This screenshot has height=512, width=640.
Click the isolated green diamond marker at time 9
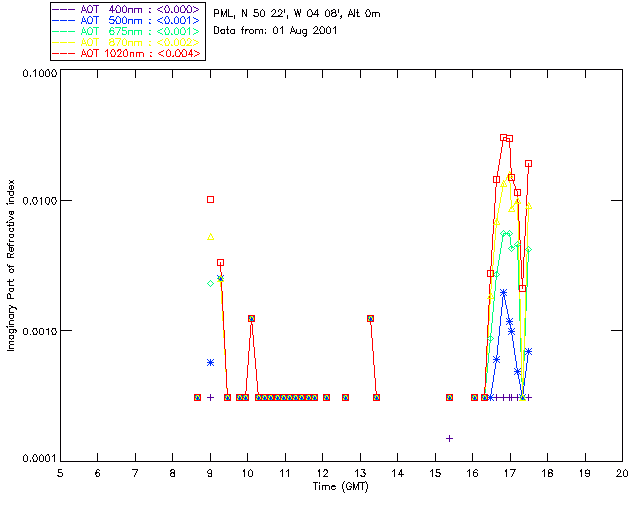(x=211, y=283)
